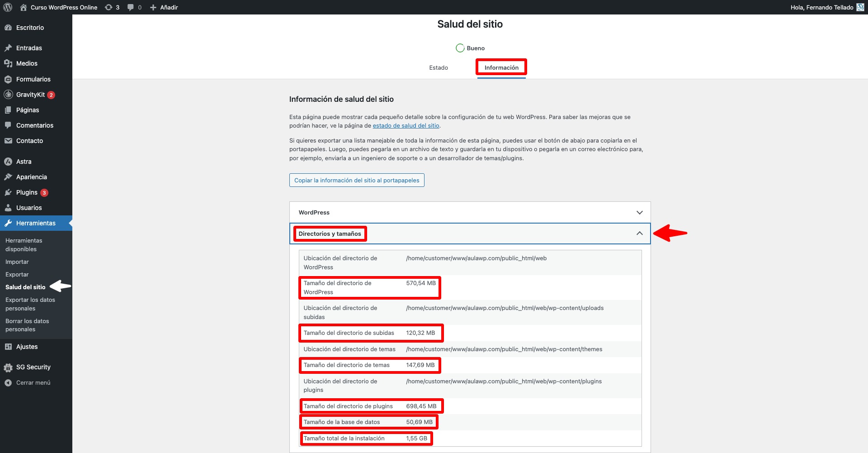Click the Plugins update badge 3
This screenshot has width=868, height=453.
click(44, 193)
